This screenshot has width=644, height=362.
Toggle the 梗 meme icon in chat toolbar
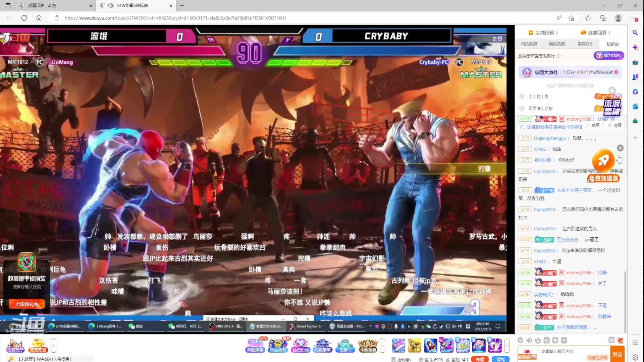555,340
